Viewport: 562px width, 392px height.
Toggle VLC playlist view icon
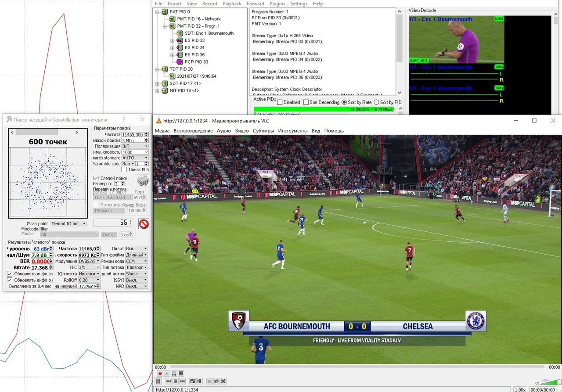pyautogui.click(x=209, y=381)
